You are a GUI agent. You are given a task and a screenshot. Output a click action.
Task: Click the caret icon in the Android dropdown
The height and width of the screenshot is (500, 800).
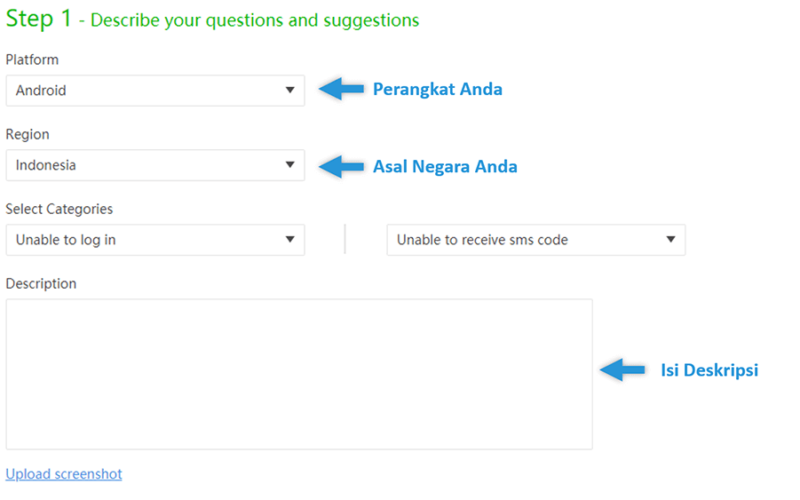(290, 90)
